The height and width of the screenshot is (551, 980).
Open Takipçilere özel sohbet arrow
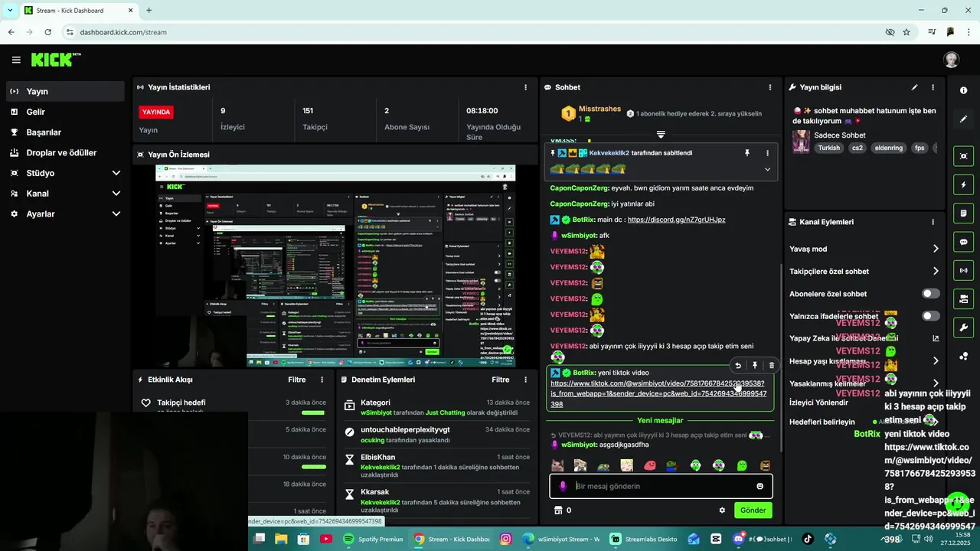936,271
